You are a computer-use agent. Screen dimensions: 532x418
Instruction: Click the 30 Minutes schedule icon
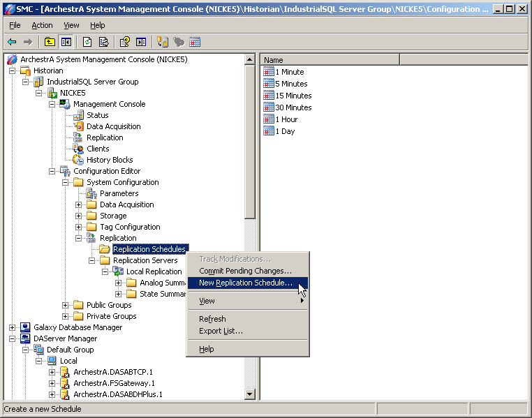click(269, 107)
